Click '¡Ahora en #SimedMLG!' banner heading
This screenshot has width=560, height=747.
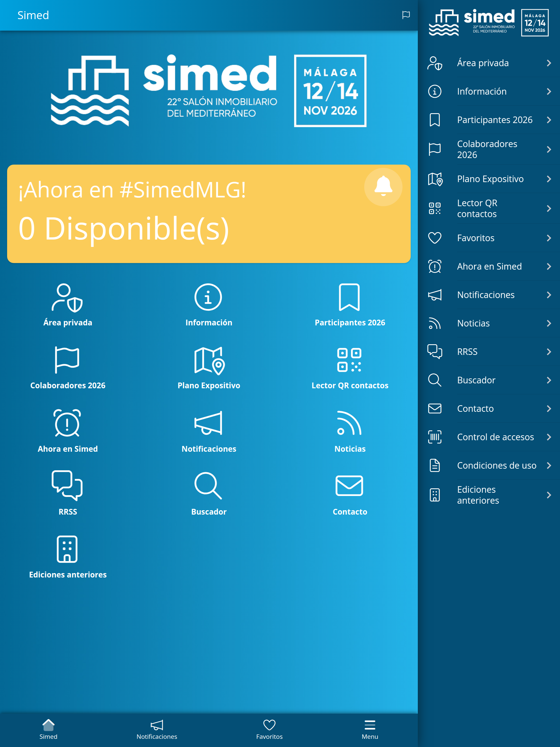[x=132, y=190]
